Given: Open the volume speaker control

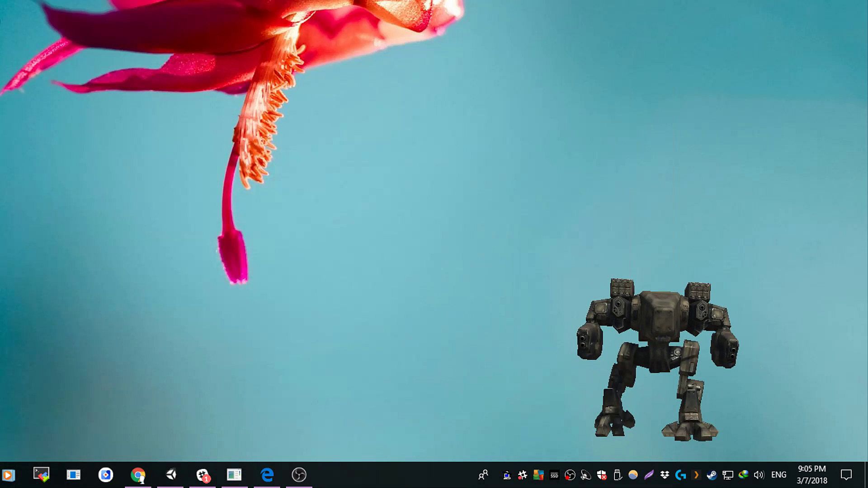Looking at the screenshot, I should click(x=759, y=475).
